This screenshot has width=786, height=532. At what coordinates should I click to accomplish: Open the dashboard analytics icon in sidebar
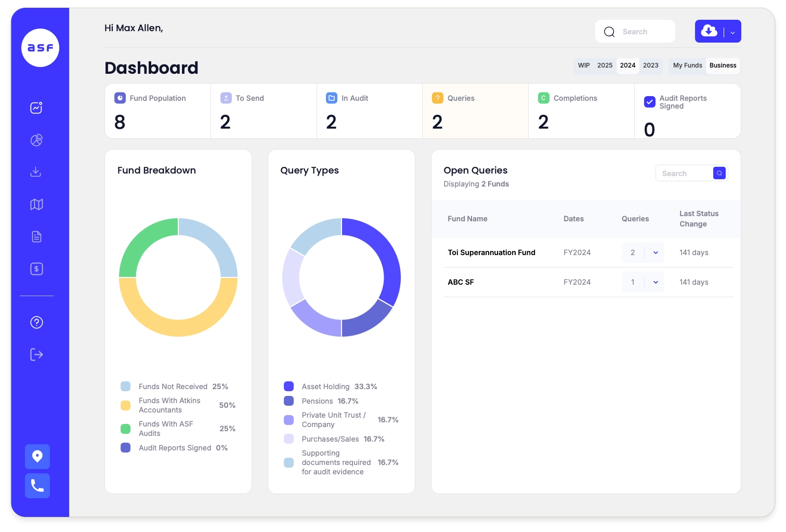[36, 108]
